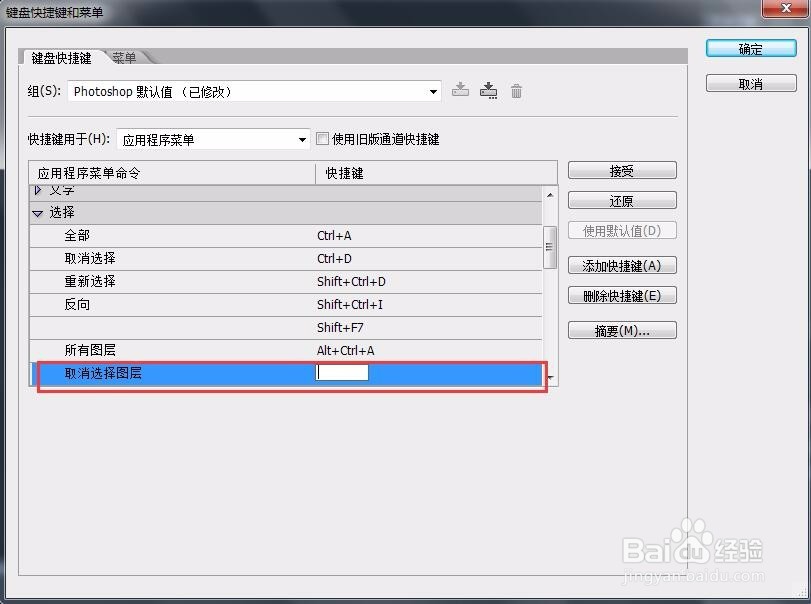Switch to the 菜单 tab

(124, 57)
